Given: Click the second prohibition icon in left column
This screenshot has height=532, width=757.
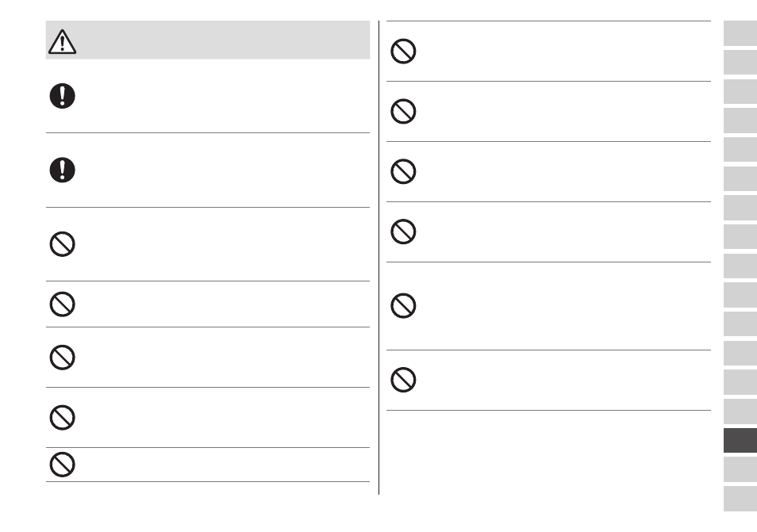Looking at the screenshot, I should click(62, 304).
